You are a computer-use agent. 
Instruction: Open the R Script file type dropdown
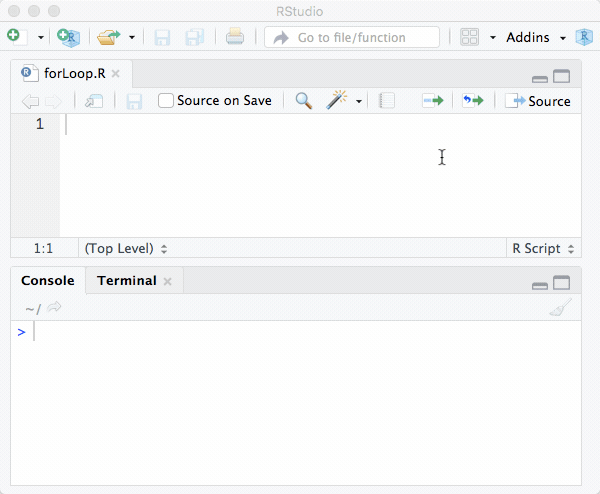click(x=543, y=249)
